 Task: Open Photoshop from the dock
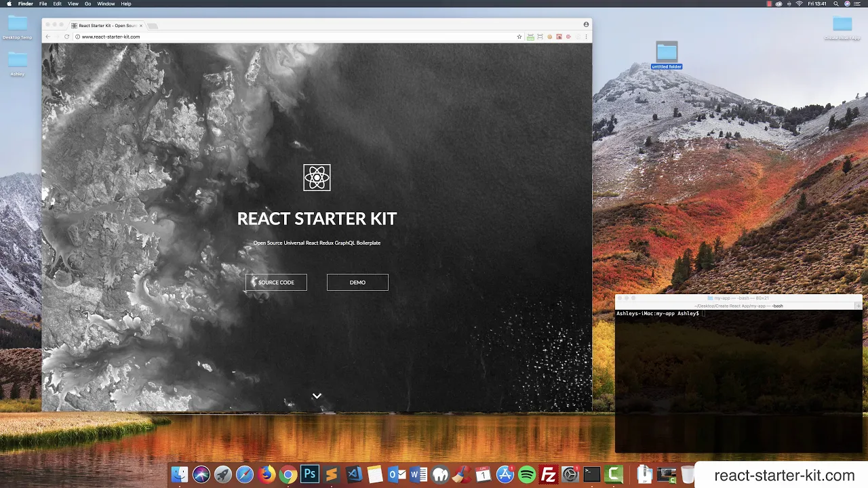[310, 474]
